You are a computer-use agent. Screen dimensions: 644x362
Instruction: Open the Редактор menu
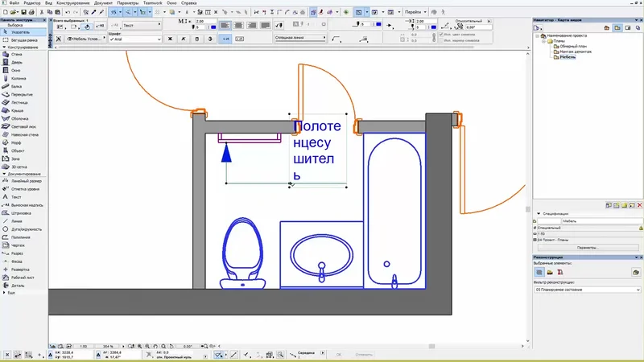click(32, 3)
